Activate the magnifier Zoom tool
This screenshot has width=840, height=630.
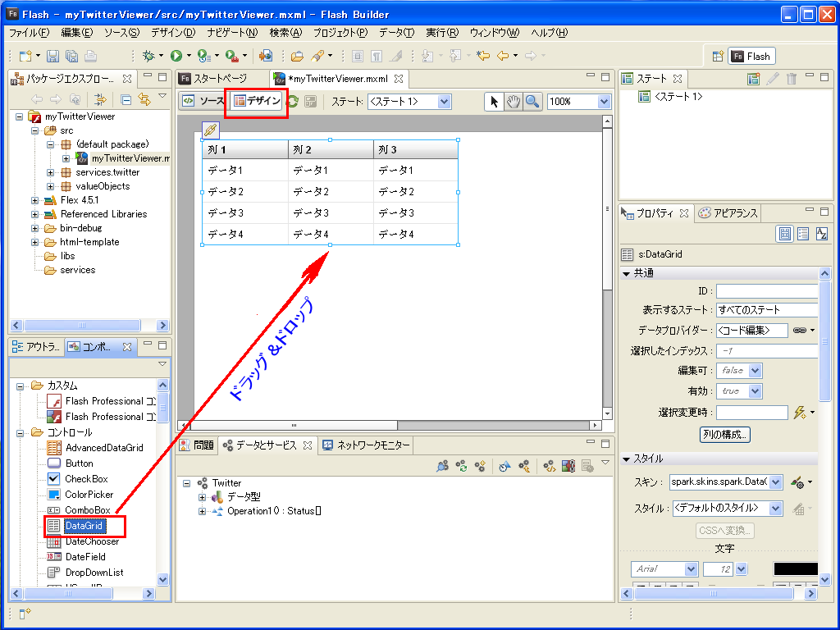coord(532,101)
